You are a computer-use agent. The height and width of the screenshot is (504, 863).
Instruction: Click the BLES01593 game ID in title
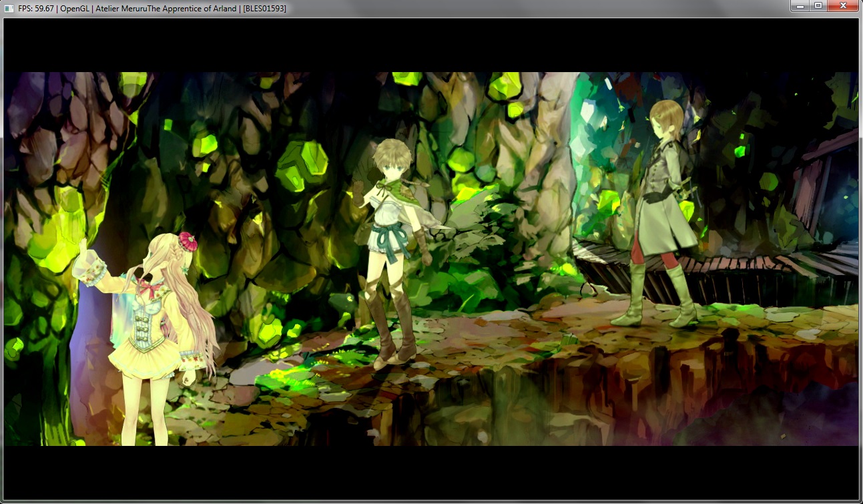click(x=265, y=8)
